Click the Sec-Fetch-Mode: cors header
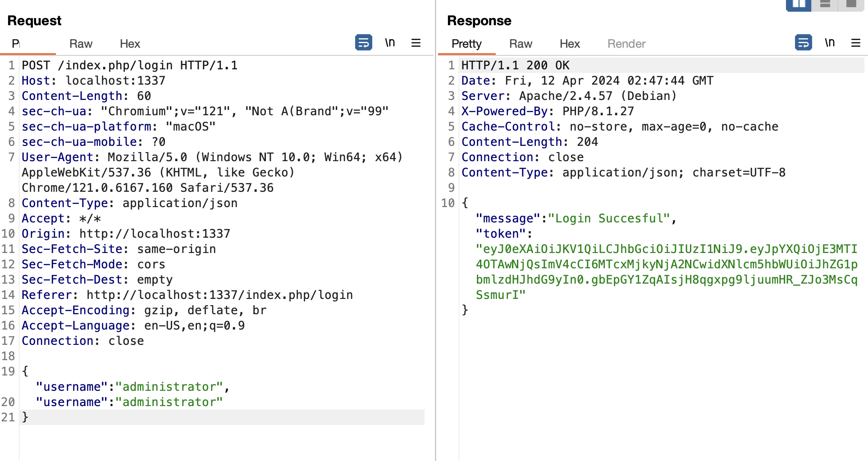This screenshot has height=461, width=868. [94, 264]
